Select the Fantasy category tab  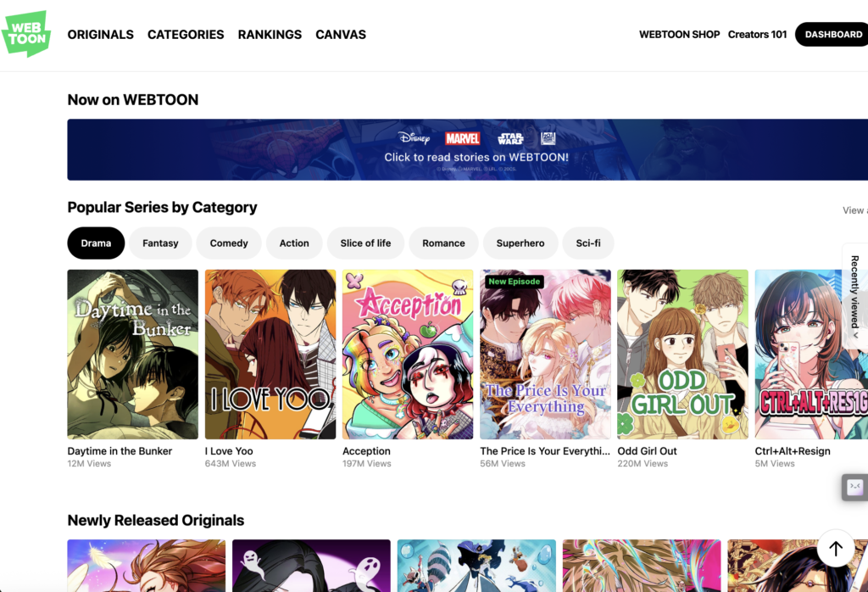(x=160, y=243)
